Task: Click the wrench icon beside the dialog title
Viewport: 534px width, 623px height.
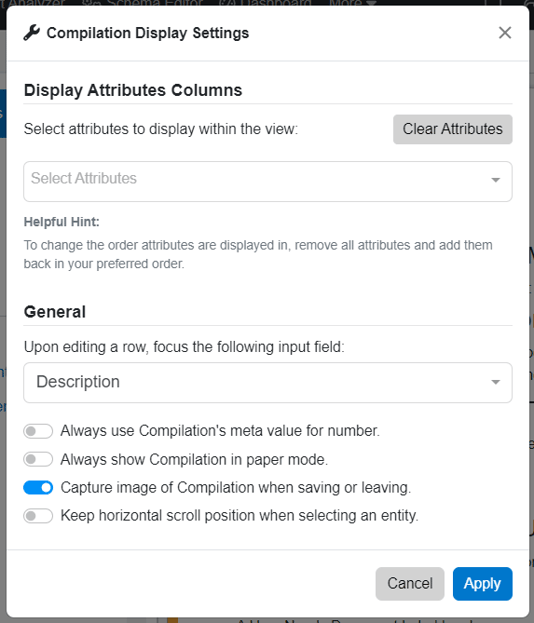Action: (31, 33)
